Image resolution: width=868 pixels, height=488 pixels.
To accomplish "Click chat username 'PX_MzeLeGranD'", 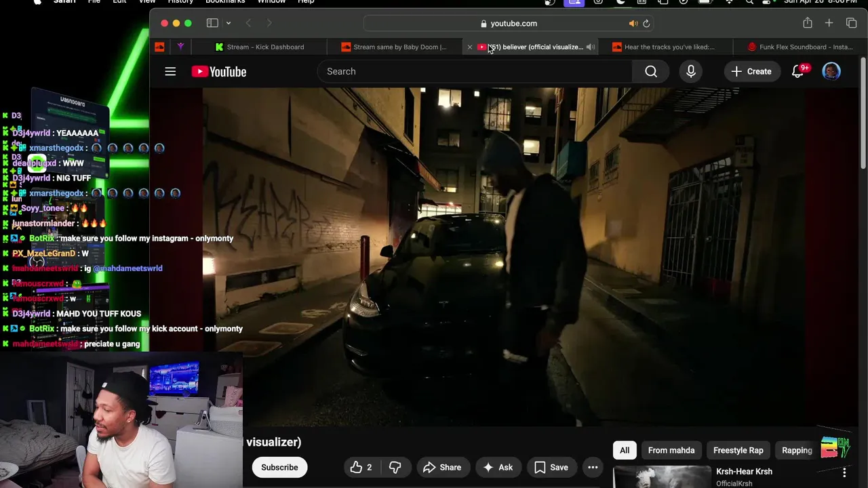I will (44, 253).
